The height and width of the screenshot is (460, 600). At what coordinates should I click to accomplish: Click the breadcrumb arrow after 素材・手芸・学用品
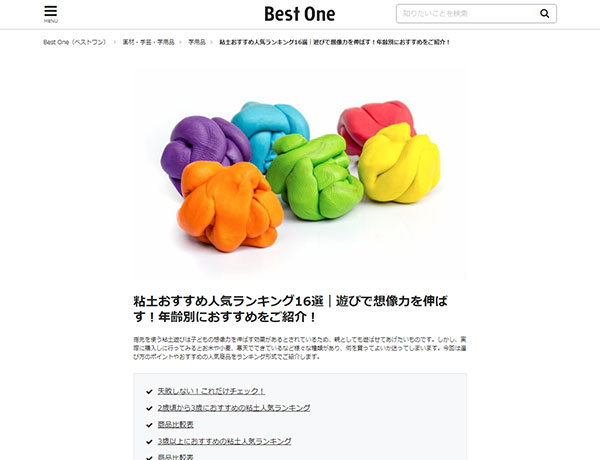point(181,42)
